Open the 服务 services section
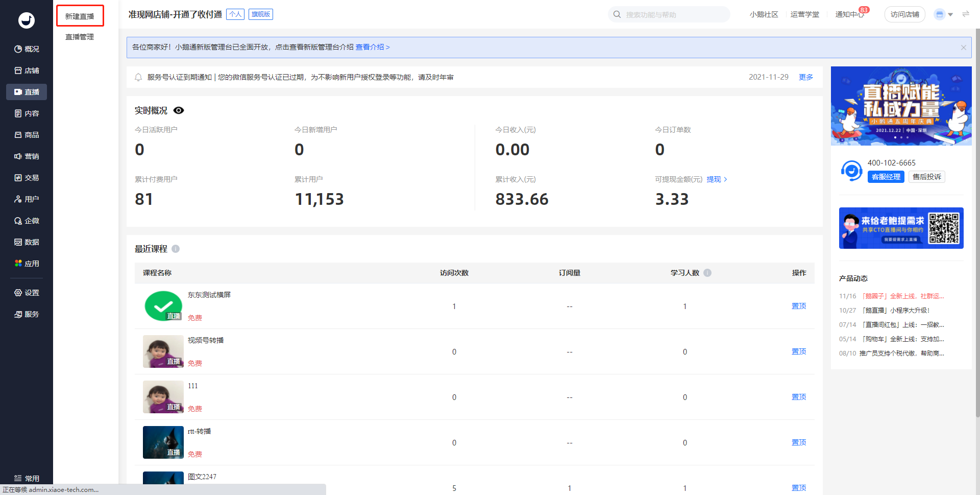This screenshot has width=980, height=495. [x=27, y=314]
